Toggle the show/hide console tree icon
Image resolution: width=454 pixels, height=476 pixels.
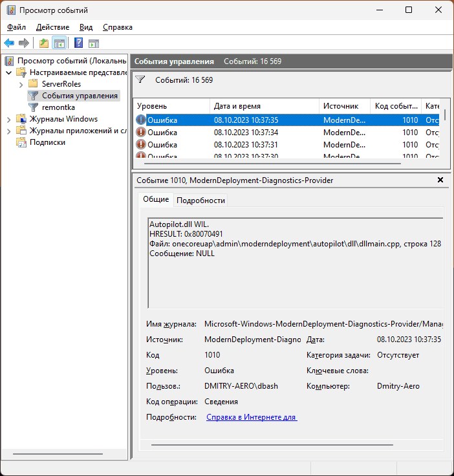click(59, 43)
